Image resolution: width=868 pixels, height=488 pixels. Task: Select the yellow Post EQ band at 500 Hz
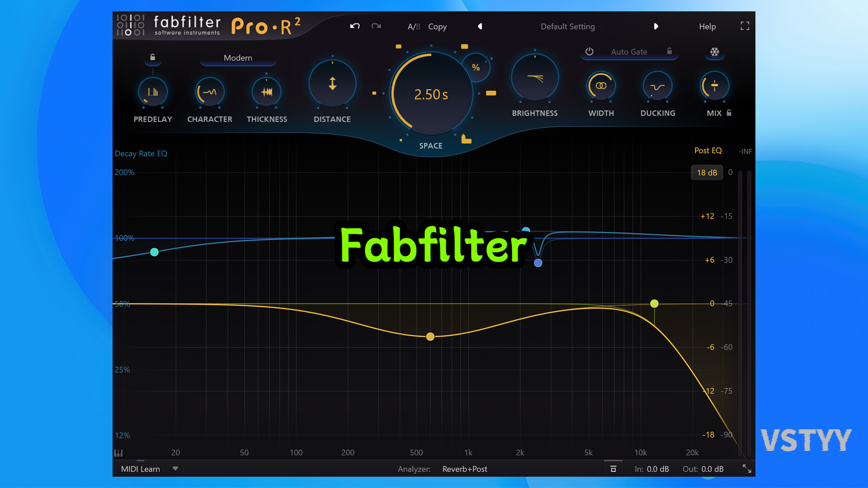click(x=430, y=337)
